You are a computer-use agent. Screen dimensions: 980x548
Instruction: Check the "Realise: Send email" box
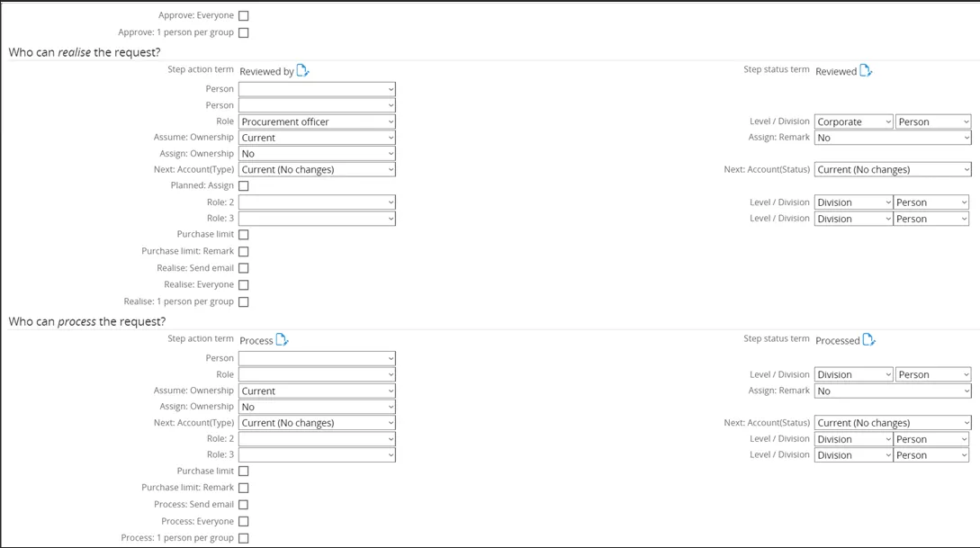tap(244, 268)
